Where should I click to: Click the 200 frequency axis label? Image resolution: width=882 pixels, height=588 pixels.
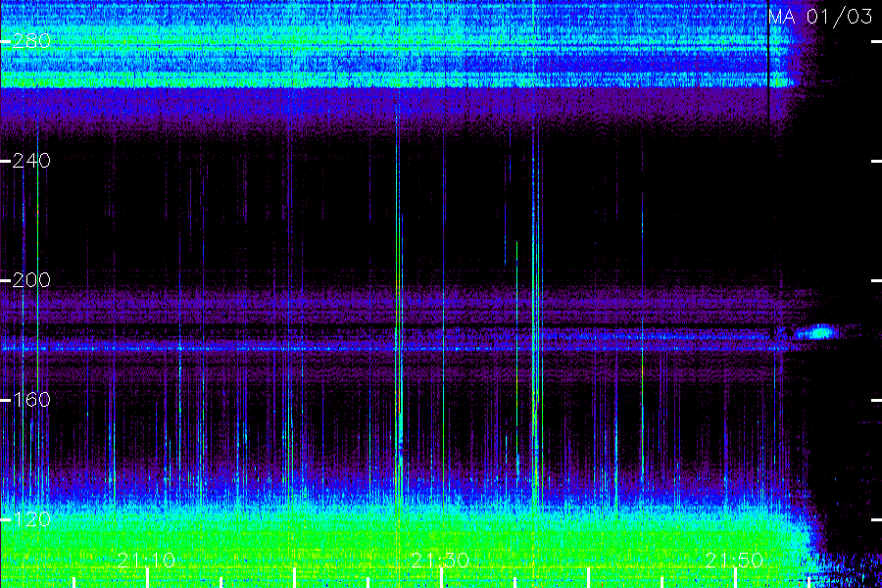pyautogui.click(x=31, y=280)
